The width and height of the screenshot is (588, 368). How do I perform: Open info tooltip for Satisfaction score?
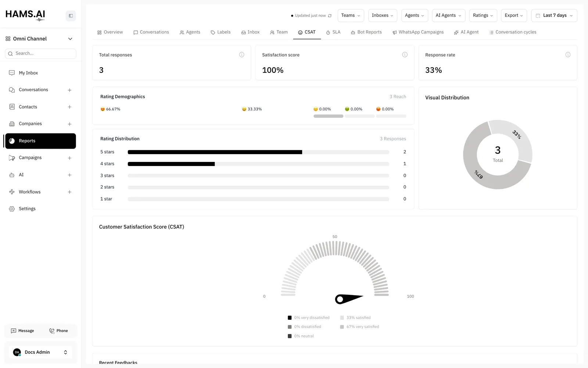tap(405, 55)
